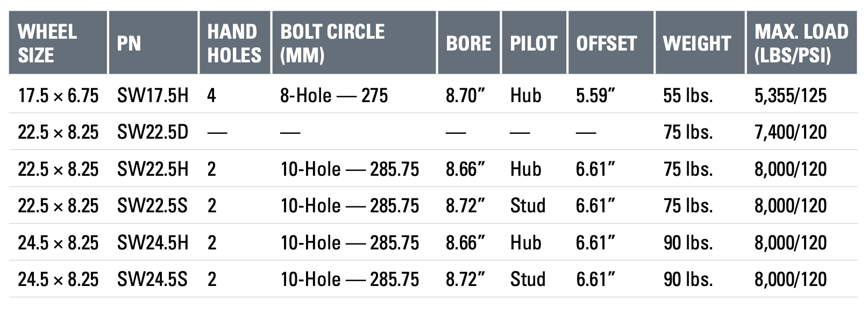Click part number SW22.5D
This screenshot has width=868, height=315.
coord(153,132)
